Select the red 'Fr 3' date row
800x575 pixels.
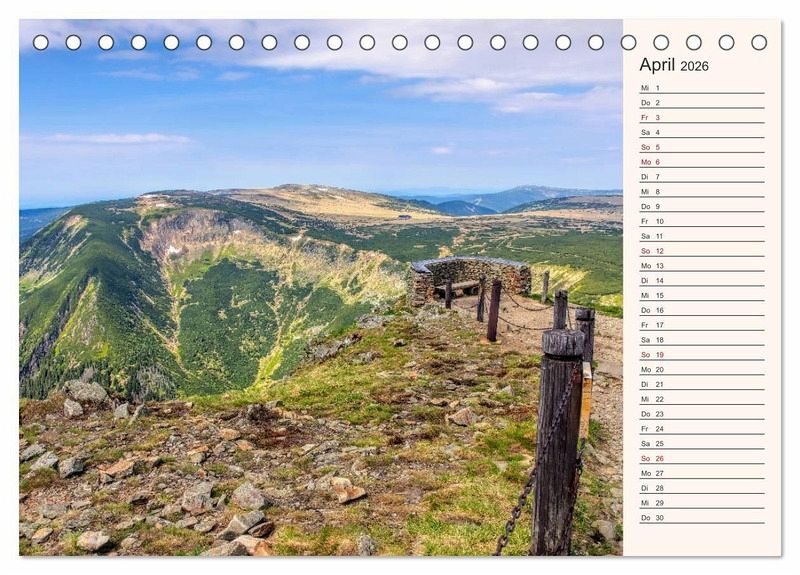click(x=702, y=117)
